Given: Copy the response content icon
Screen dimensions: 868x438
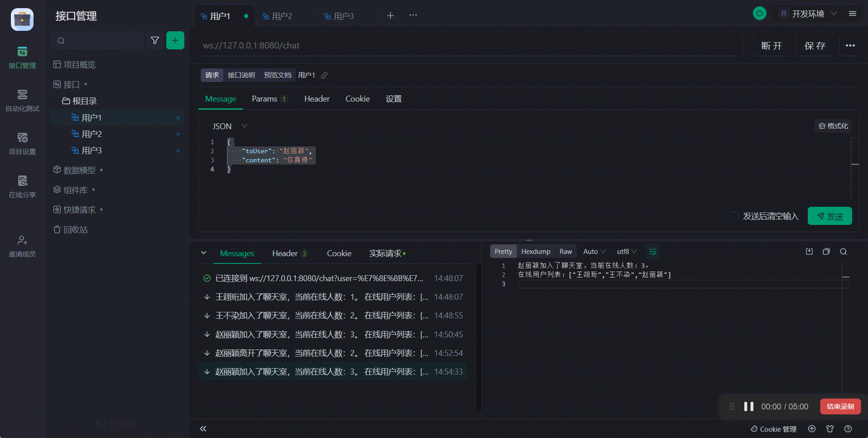Looking at the screenshot, I should click(x=826, y=252).
